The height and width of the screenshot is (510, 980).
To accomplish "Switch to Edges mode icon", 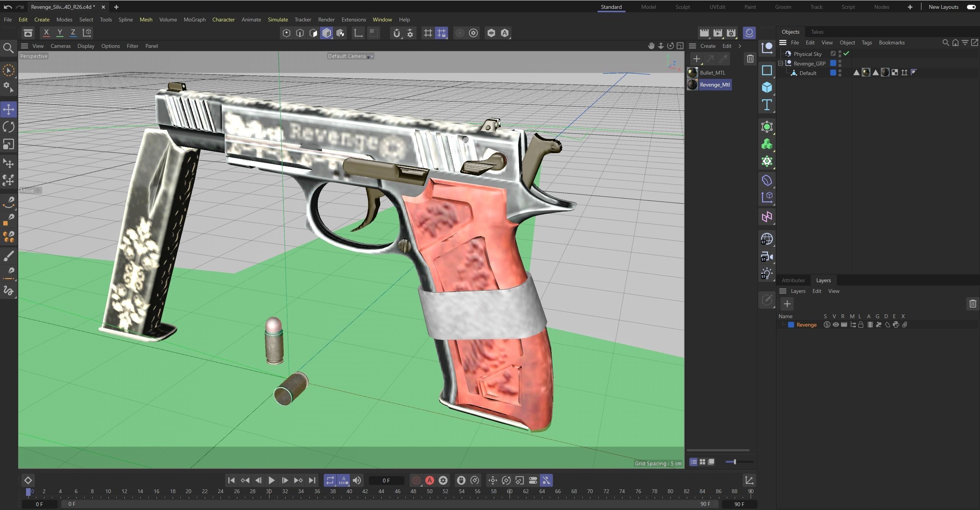I will (300, 33).
